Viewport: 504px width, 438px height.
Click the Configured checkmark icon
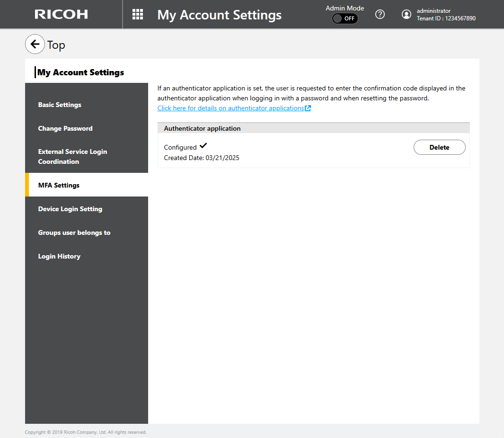pos(203,146)
